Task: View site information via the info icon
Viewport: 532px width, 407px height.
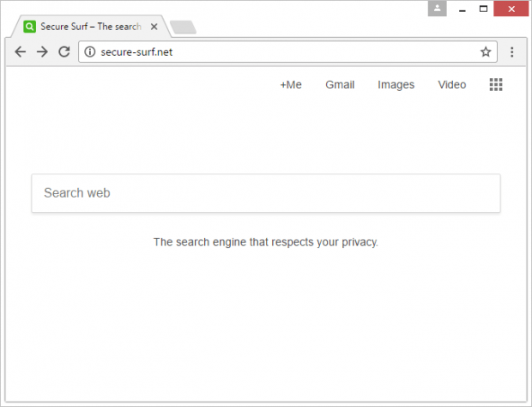Action: coord(90,52)
